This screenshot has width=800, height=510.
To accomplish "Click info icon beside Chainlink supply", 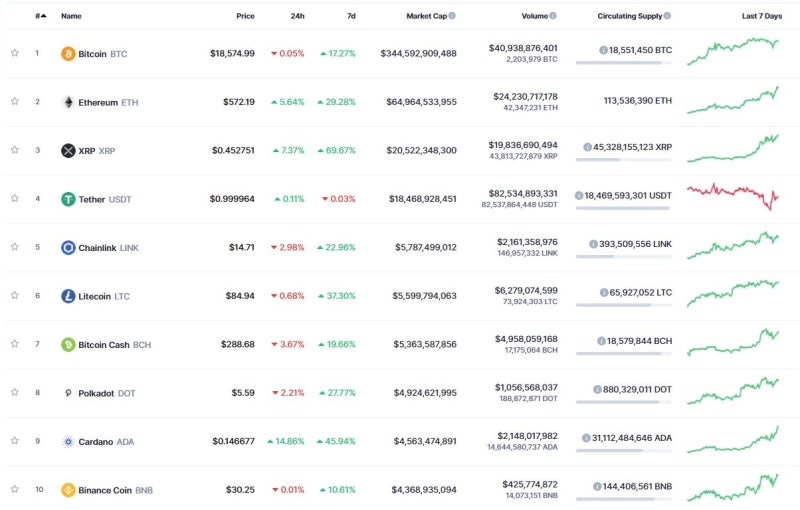I will pyautogui.click(x=593, y=244).
